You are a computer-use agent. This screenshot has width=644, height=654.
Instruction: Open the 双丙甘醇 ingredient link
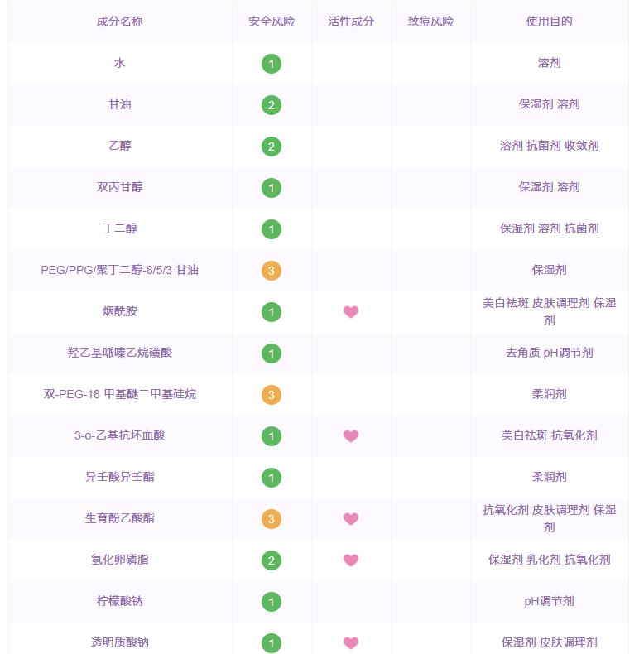coord(120,187)
